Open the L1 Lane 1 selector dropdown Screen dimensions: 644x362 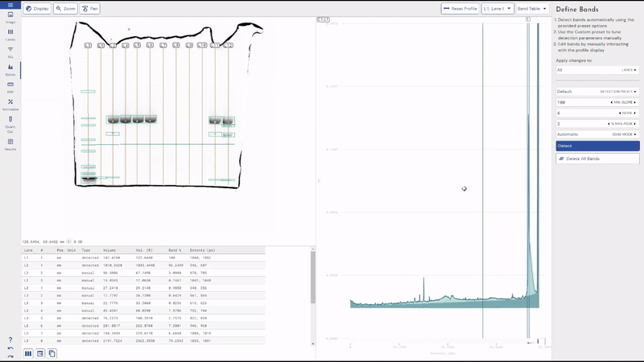[x=497, y=9]
